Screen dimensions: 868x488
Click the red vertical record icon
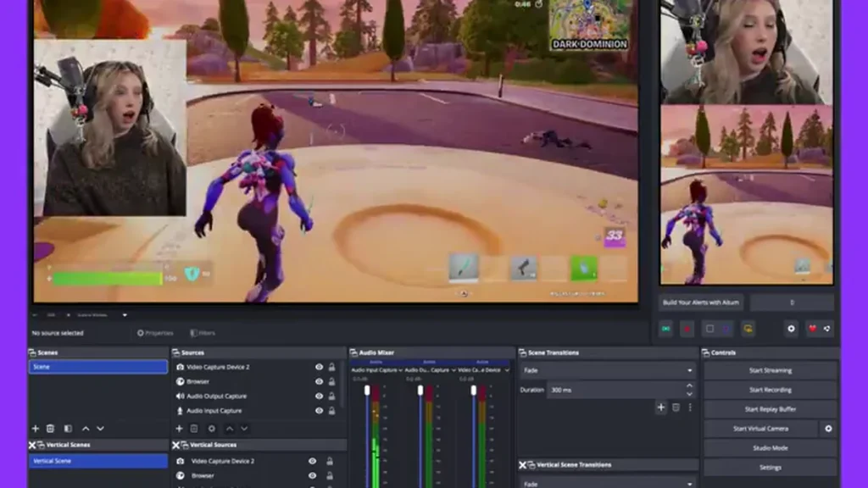(687, 330)
